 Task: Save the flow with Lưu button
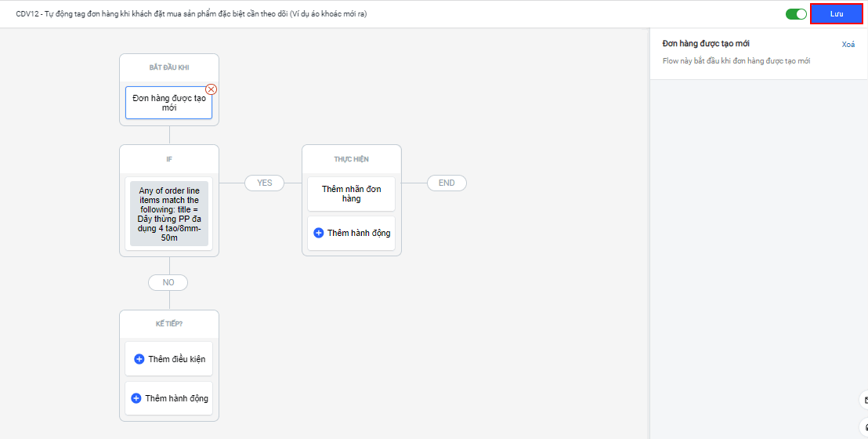[x=836, y=14]
